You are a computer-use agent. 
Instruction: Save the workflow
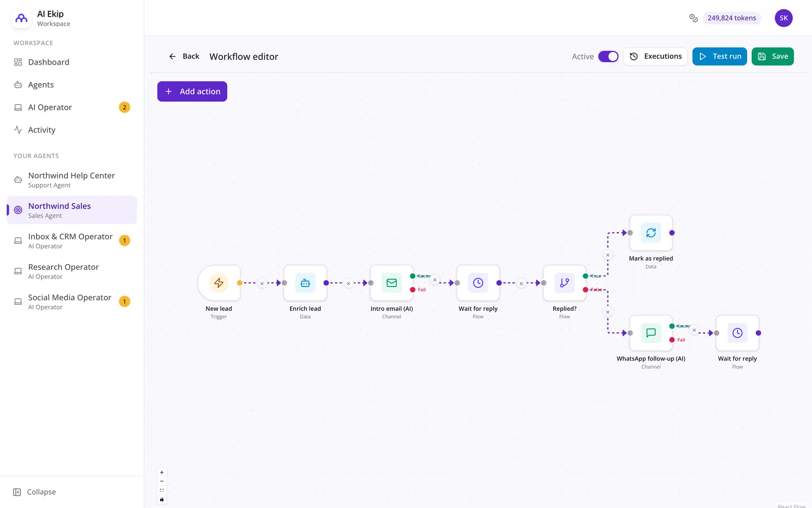pyautogui.click(x=772, y=56)
